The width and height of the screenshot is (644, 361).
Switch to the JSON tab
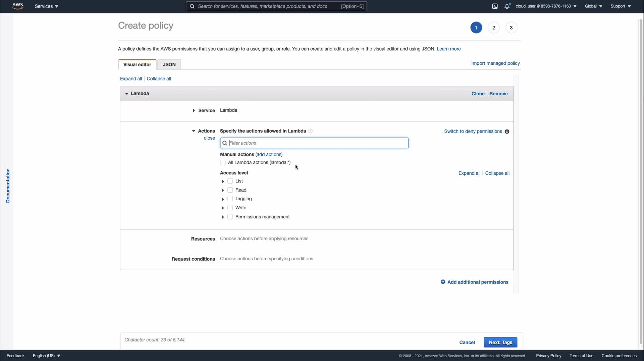pos(169,64)
